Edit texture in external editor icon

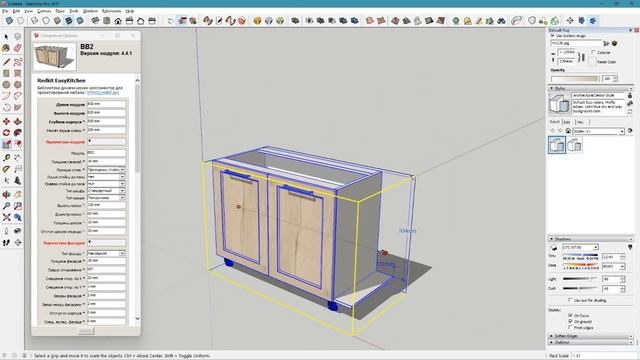614,43
